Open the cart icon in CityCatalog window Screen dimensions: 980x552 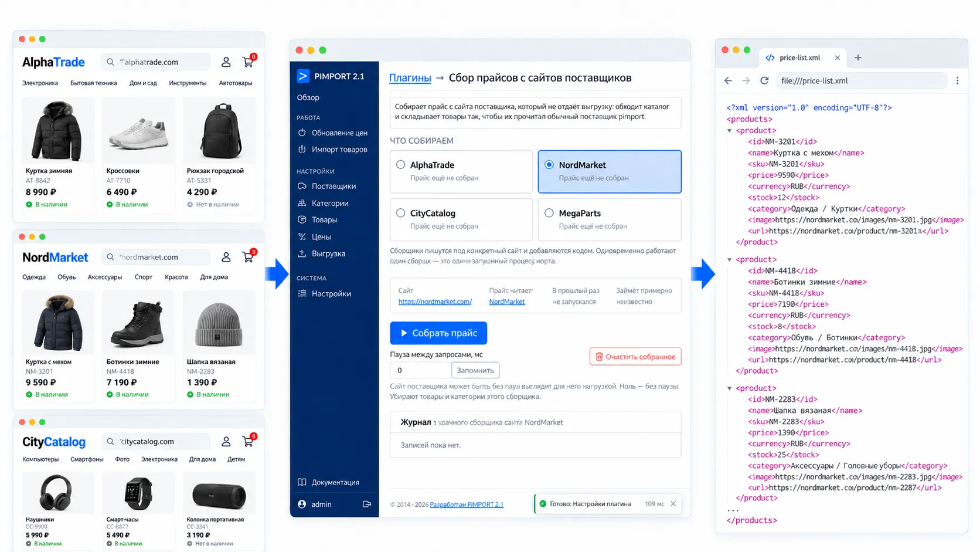[x=248, y=441]
